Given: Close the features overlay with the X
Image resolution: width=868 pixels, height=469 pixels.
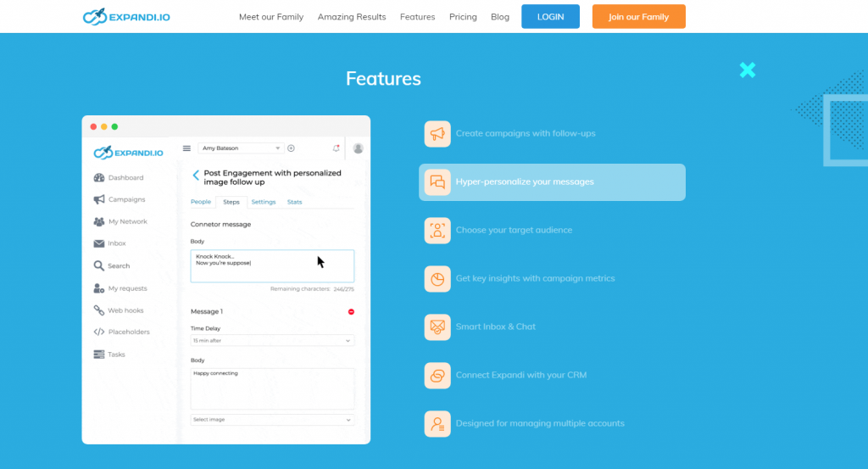Looking at the screenshot, I should click(x=747, y=70).
